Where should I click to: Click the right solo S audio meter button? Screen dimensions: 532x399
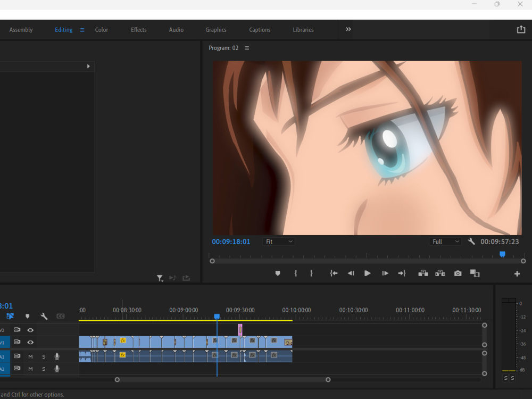(512, 378)
